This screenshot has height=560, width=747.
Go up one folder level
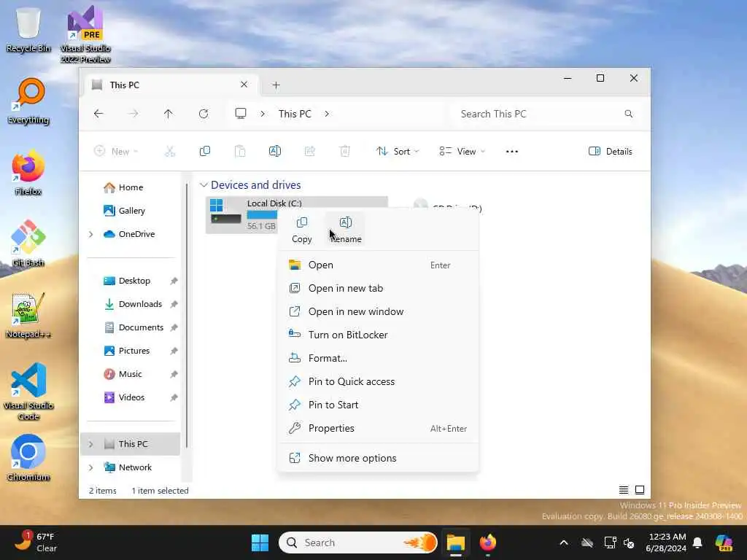pos(169,114)
